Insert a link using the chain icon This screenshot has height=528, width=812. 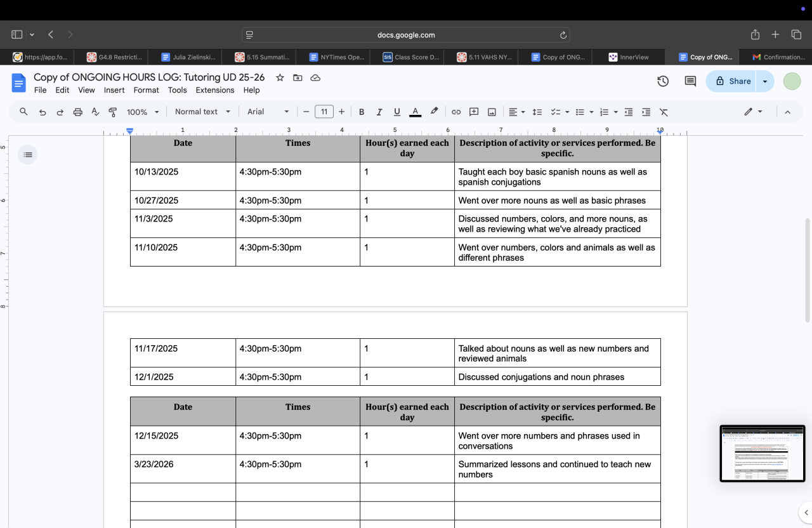click(x=456, y=112)
